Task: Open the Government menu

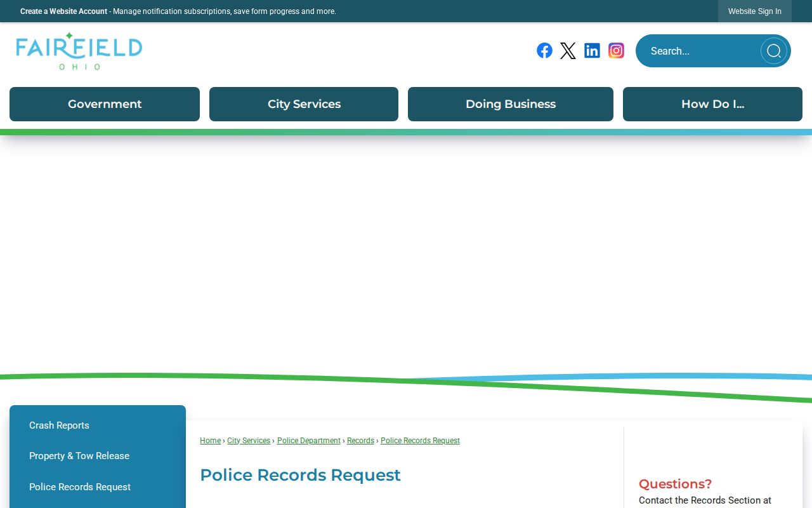Action: pos(105,104)
